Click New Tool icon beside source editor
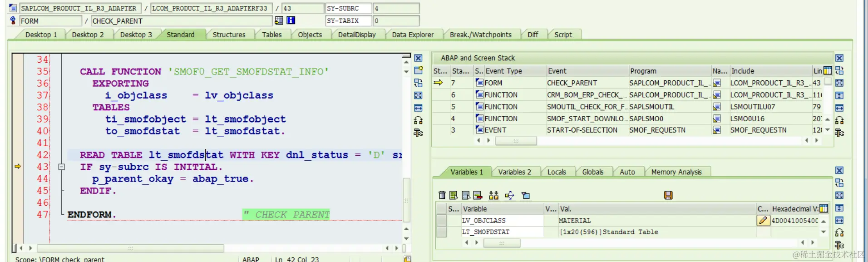 (418, 70)
